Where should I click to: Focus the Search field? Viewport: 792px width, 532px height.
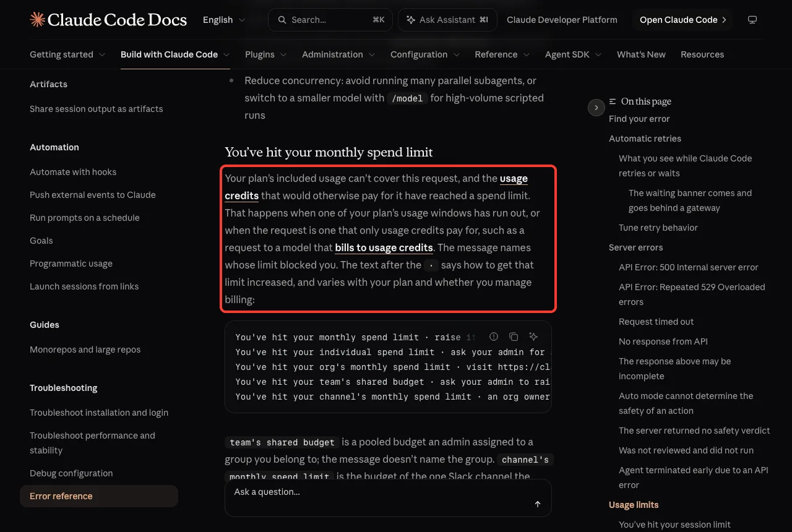tap(330, 20)
